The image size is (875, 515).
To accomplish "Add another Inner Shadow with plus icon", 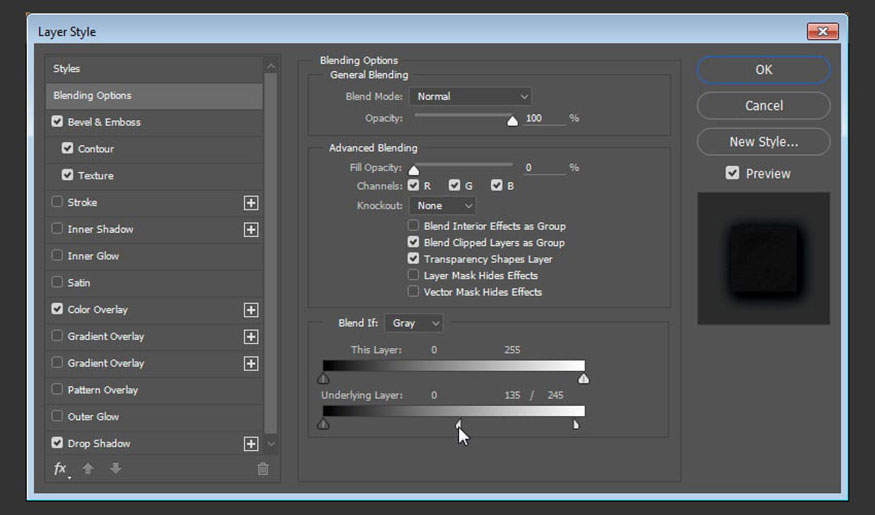I will pos(251,229).
